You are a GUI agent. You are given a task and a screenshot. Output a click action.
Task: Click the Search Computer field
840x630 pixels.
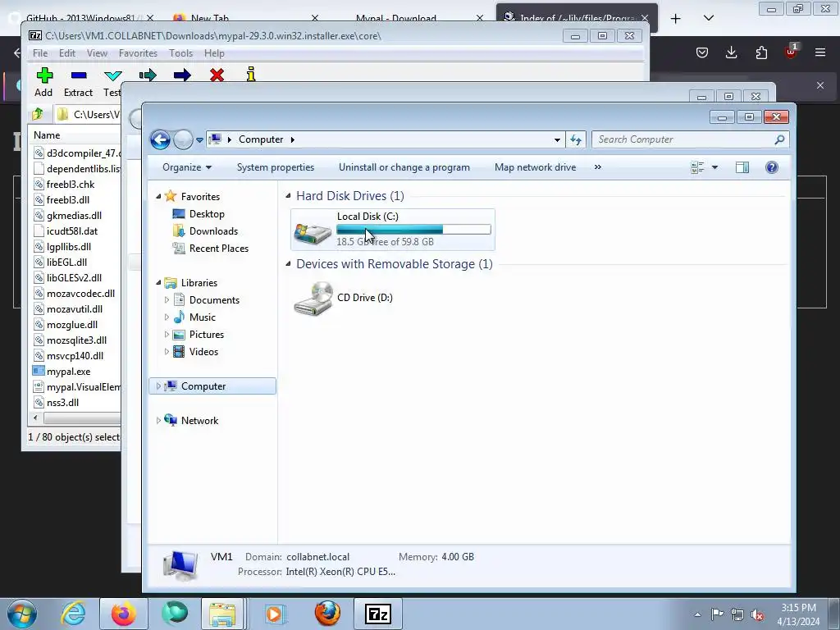pyautogui.click(x=690, y=139)
